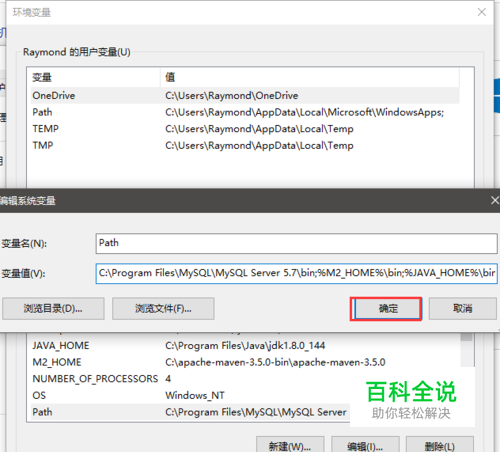Select the JAVA_HOME system variable
Image resolution: width=500 pixels, height=452 pixels.
245,346
